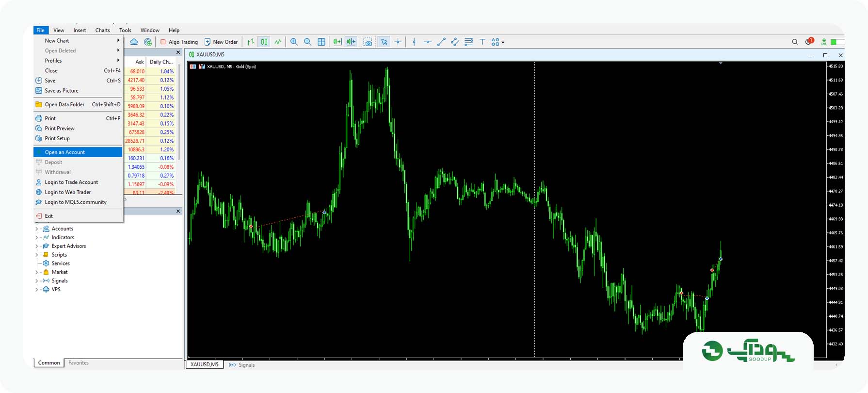
Task: Expand the Indicators tree node
Action: 36,238
